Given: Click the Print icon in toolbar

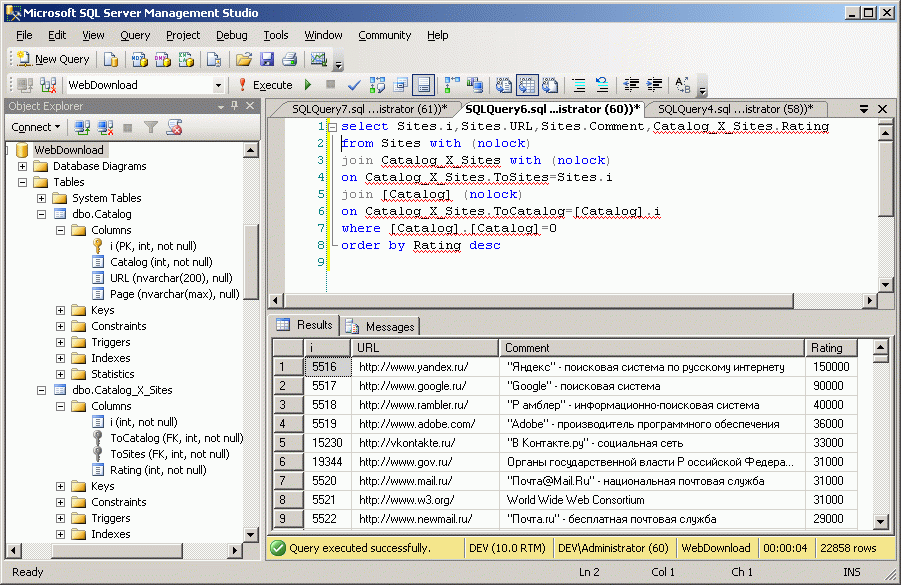Looking at the screenshot, I should (290, 59).
